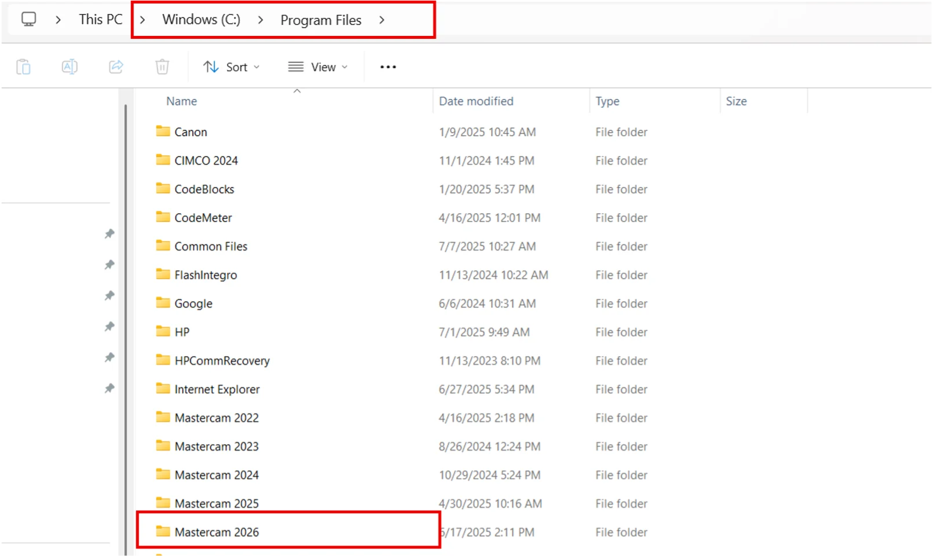Sort by Size column header
934x560 pixels.
[x=736, y=101]
